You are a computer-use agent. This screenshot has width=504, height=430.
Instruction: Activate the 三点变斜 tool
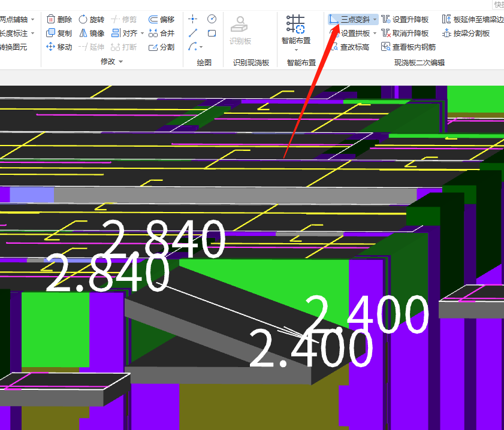pyautogui.click(x=350, y=20)
